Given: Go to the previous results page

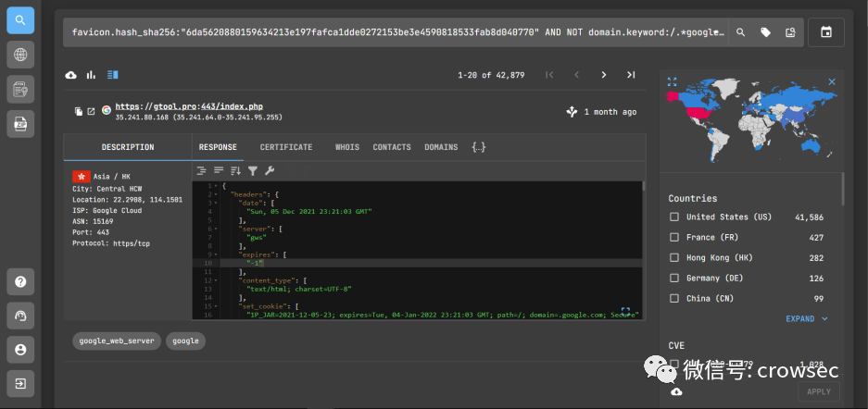Looking at the screenshot, I should pyautogui.click(x=576, y=75).
